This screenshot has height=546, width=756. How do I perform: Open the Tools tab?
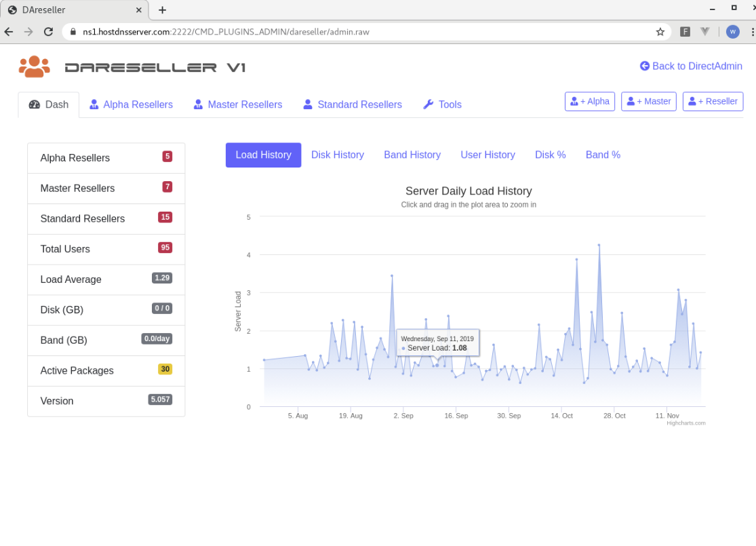(x=443, y=104)
